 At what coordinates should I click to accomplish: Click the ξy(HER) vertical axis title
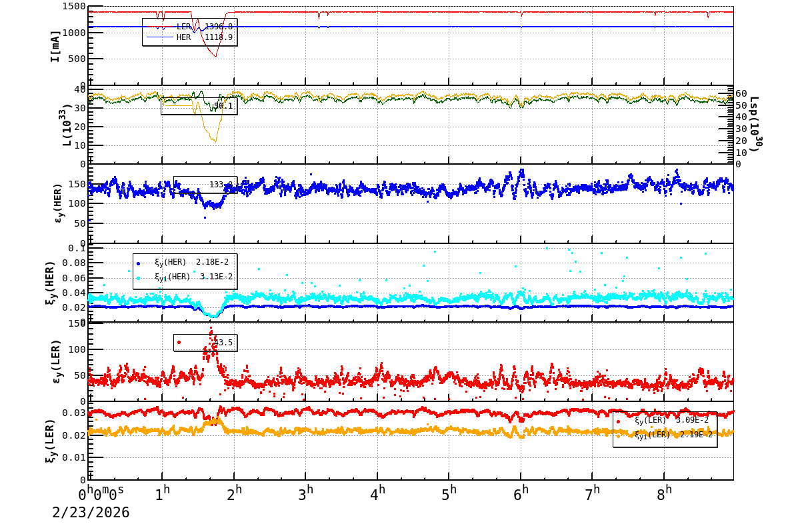(51, 282)
